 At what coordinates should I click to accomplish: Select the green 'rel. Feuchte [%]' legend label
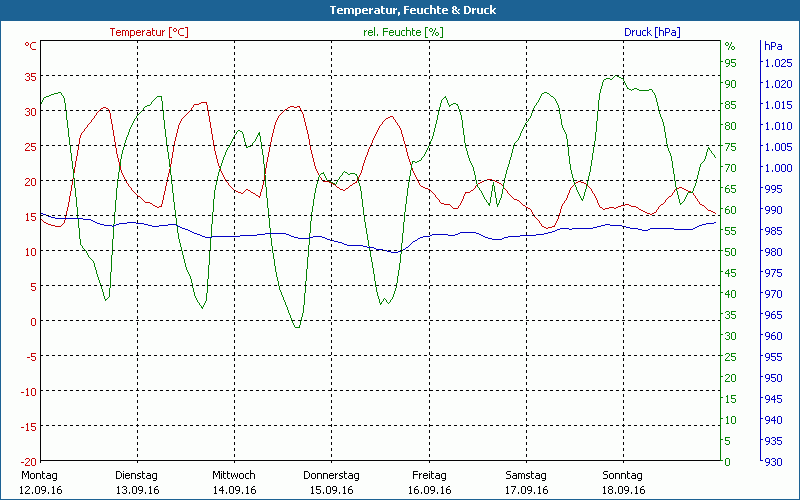coord(403,32)
